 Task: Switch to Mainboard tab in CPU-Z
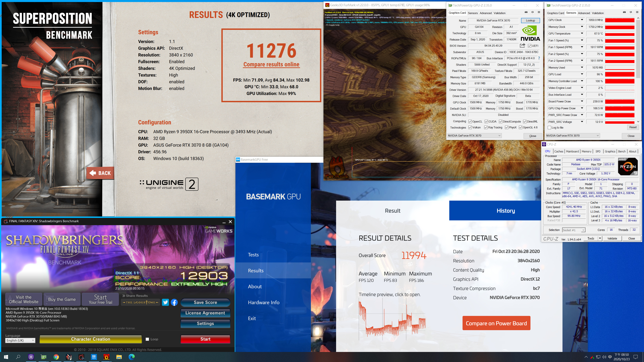point(572,151)
